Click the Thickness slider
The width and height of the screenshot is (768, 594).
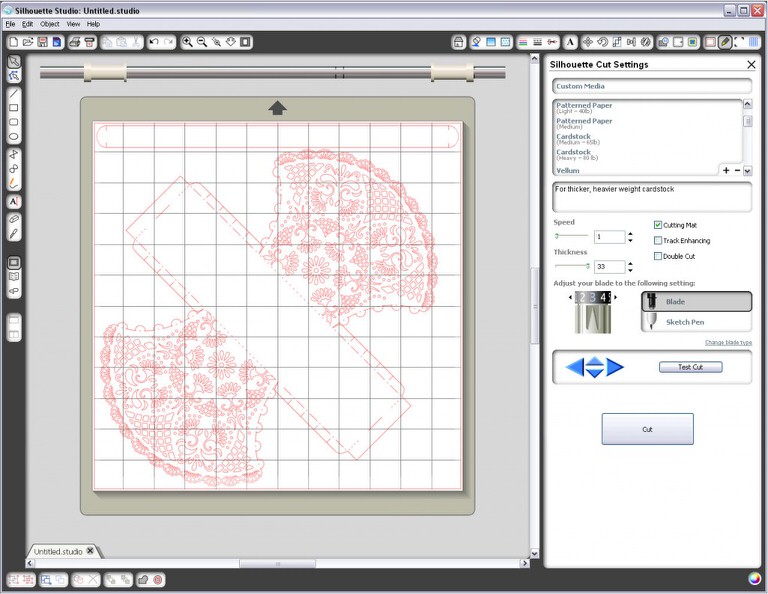(572, 266)
